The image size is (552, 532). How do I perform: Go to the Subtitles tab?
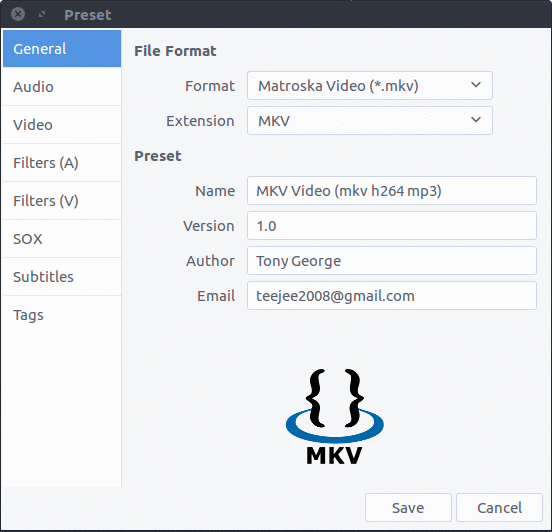click(x=62, y=277)
